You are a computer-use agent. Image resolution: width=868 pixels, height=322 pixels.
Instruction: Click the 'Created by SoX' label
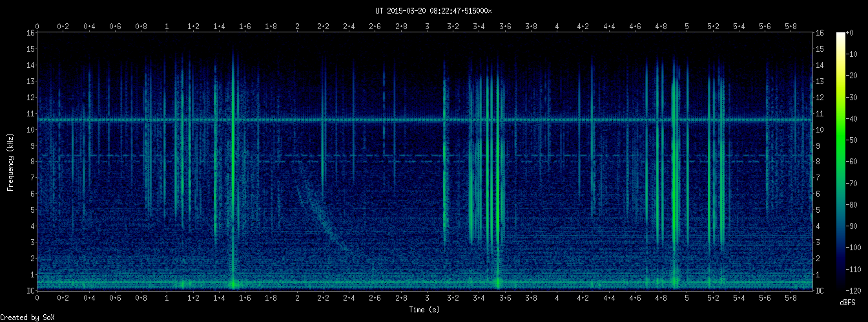pyautogui.click(x=23, y=317)
